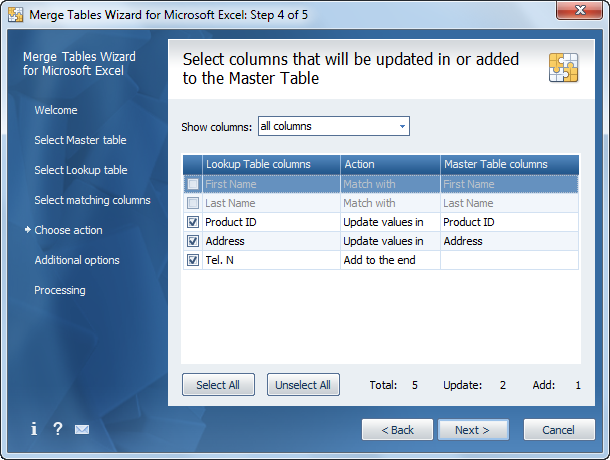Click Match with action for Last Name
This screenshot has width=610, height=460.
click(x=390, y=203)
